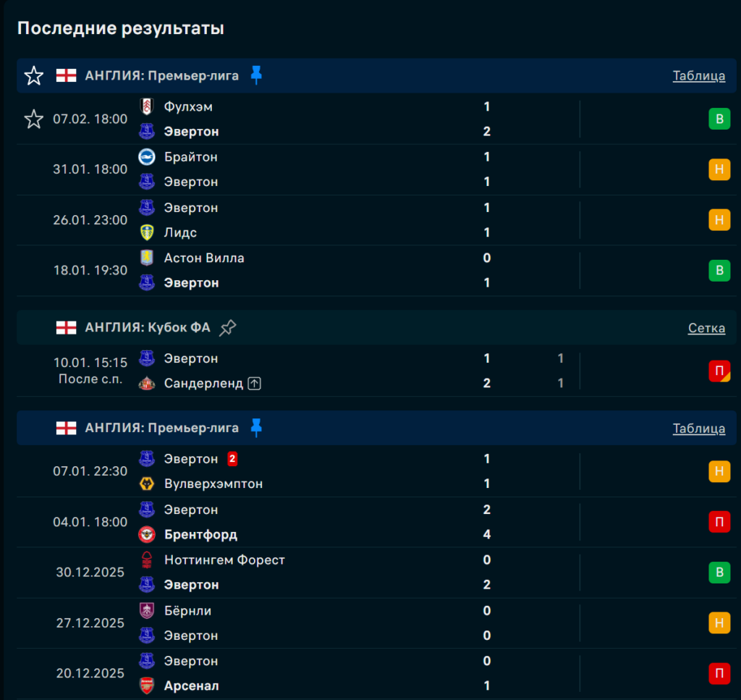Click the green В badge for Фулхэм match
This screenshot has height=700, width=741.
coord(719,119)
